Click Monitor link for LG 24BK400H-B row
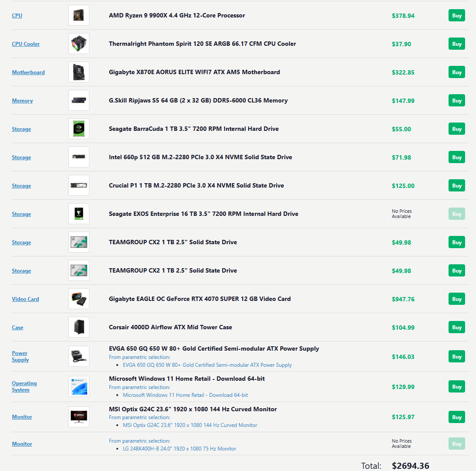The image size is (476, 471). pos(22,444)
